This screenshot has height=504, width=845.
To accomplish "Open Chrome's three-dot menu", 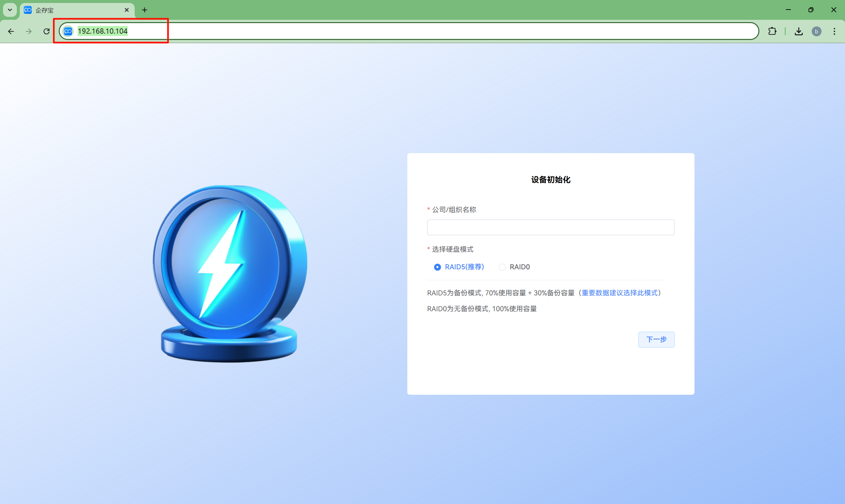I will coord(834,31).
